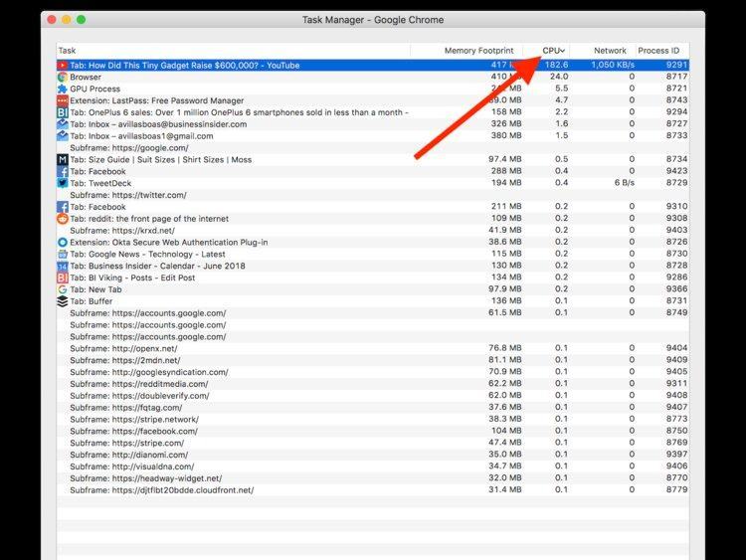The image size is (746, 560).
Task: Select the Chrome Browser process icon
Action: click(63, 77)
